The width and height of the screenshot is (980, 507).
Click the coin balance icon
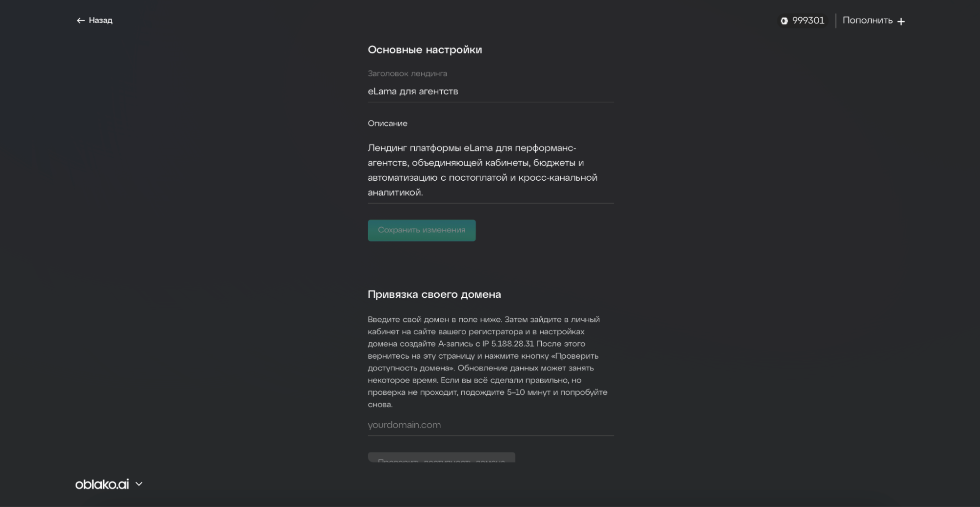click(784, 21)
